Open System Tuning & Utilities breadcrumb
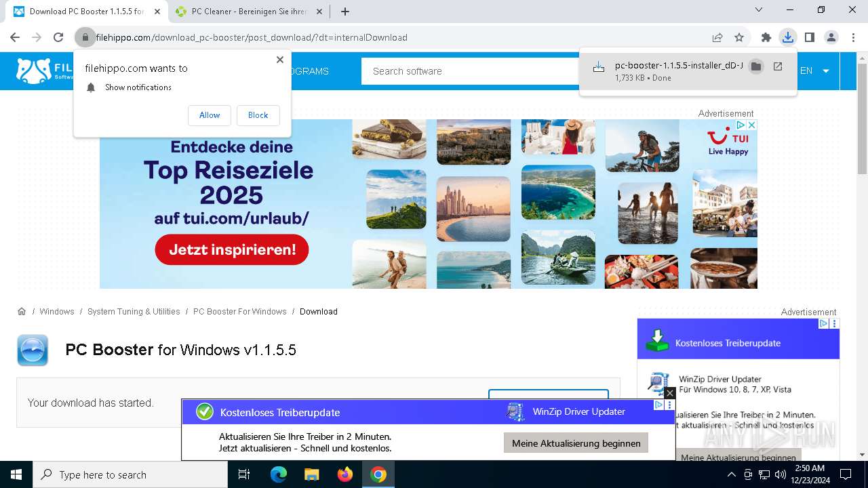Image resolution: width=868 pixels, height=488 pixels. click(134, 312)
